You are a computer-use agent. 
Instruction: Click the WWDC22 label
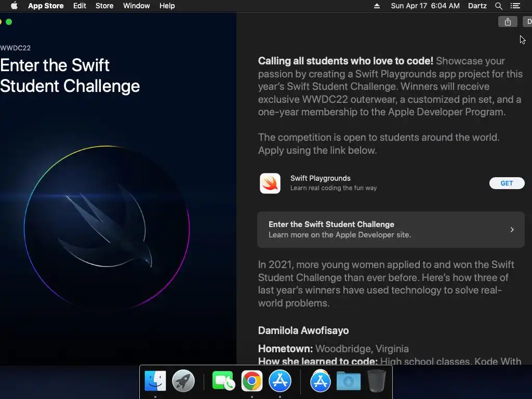[x=15, y=48]
